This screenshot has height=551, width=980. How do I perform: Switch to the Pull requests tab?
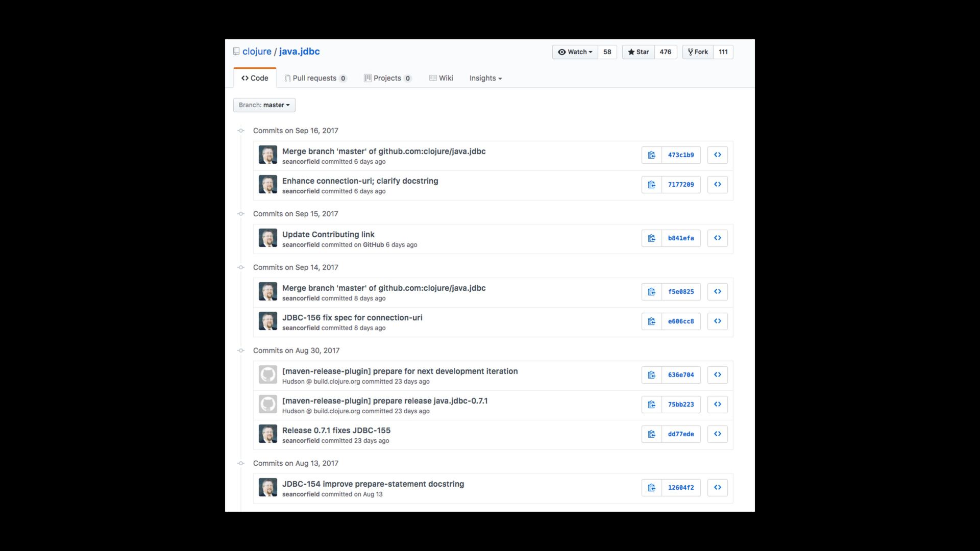[315, 78]
